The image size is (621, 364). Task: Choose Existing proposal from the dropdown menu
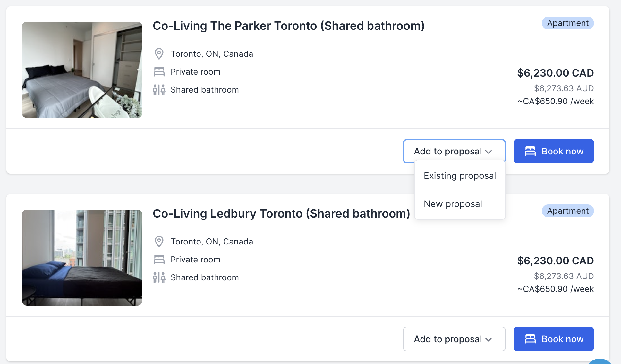(x=460, y=176)
